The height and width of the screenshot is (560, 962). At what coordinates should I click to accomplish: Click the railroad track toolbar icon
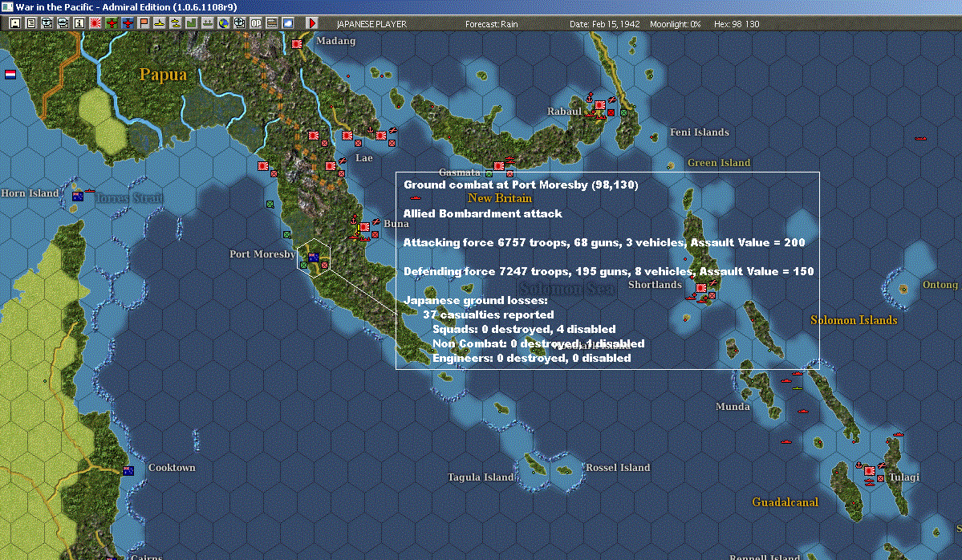272,23
